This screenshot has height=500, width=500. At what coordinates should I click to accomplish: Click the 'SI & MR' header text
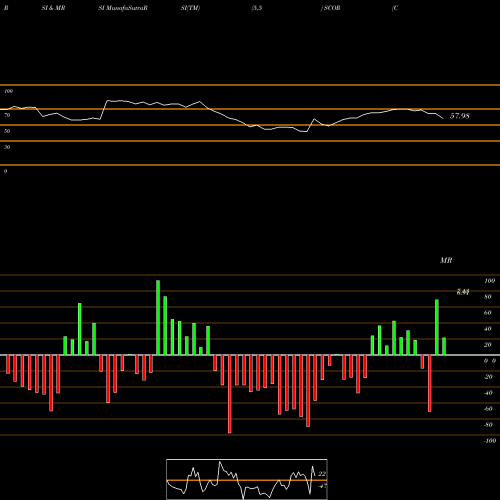53,8
